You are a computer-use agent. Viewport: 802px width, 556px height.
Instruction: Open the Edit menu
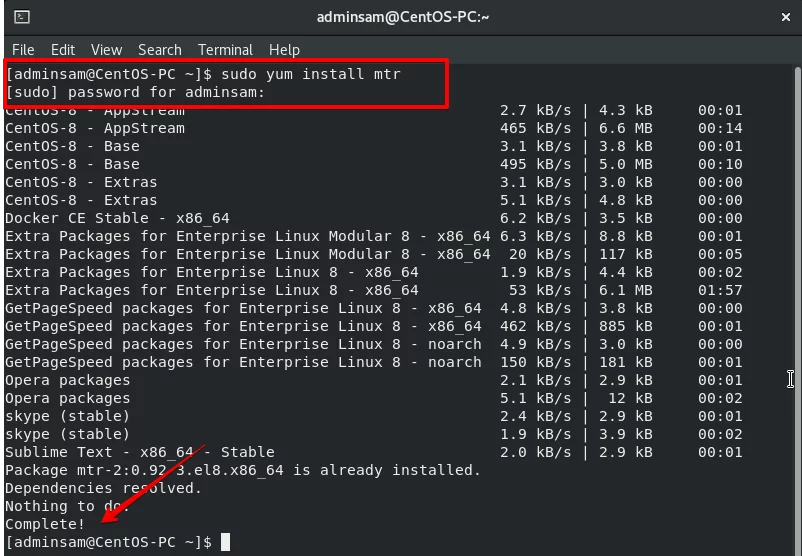point(63,50)
